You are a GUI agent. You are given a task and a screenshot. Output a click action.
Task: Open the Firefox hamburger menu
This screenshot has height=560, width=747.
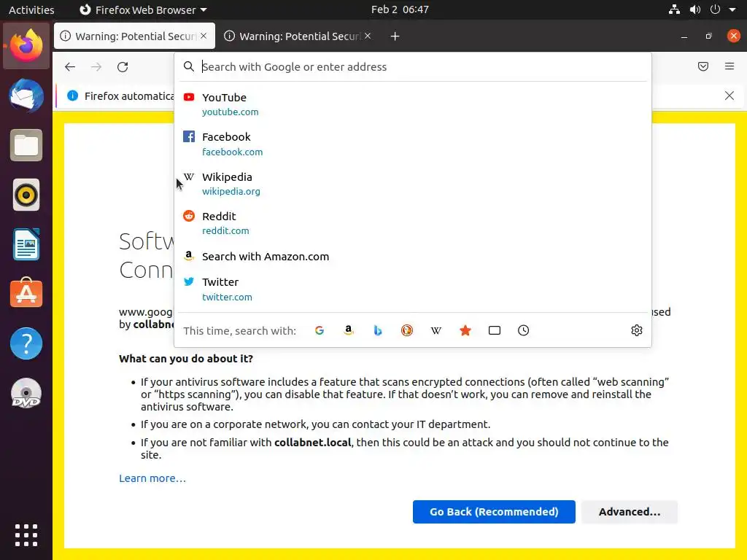click(729, 66)
